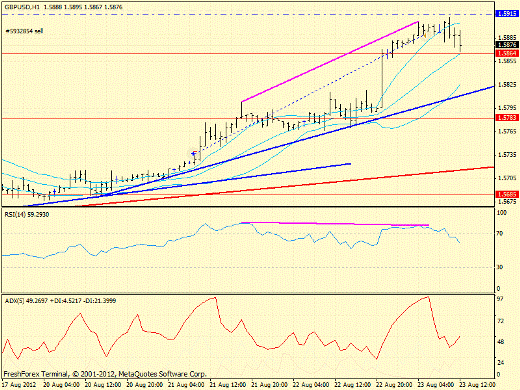This screenshot has width=520, height=390.
Task: Click the ADX scale value 97
Action: click(x=500, y=299)
